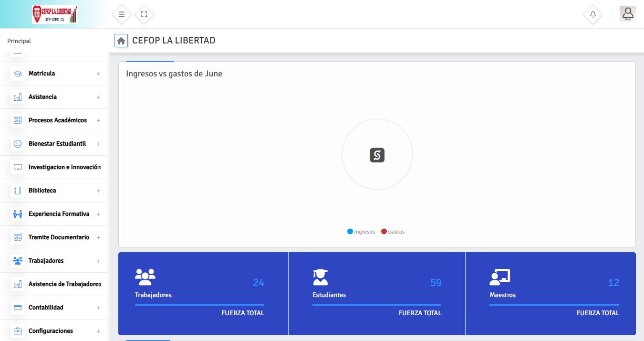
Task: Expand Asistencia menu plus sign
Action: point(98,97)
